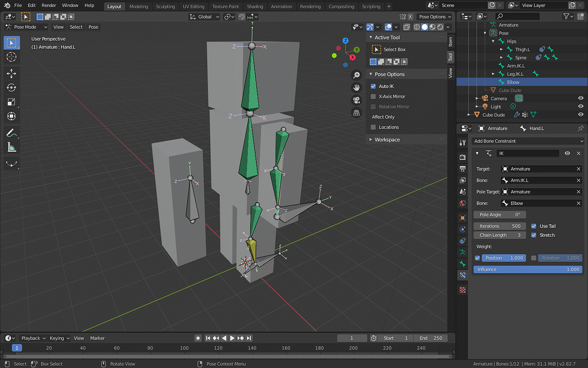Open the Render properties tab
This screenshot has height=368, width=588.
coord(463,157)
